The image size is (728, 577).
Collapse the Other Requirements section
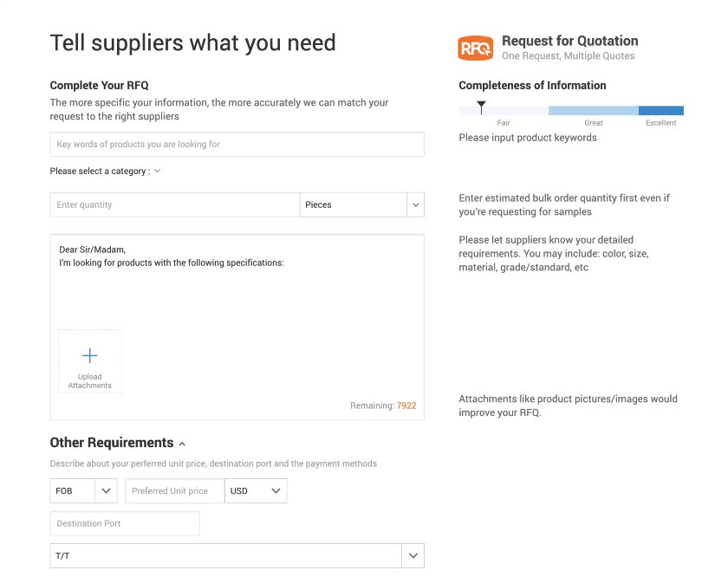[182, 443]
